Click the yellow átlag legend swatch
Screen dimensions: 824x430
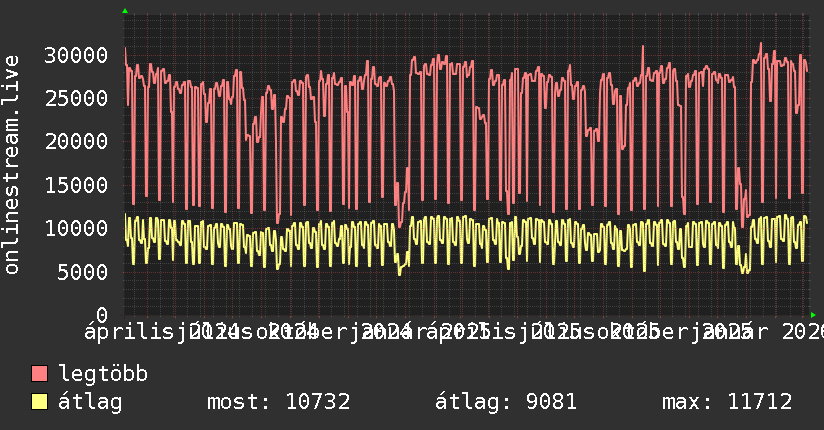(x=40, y=403)
